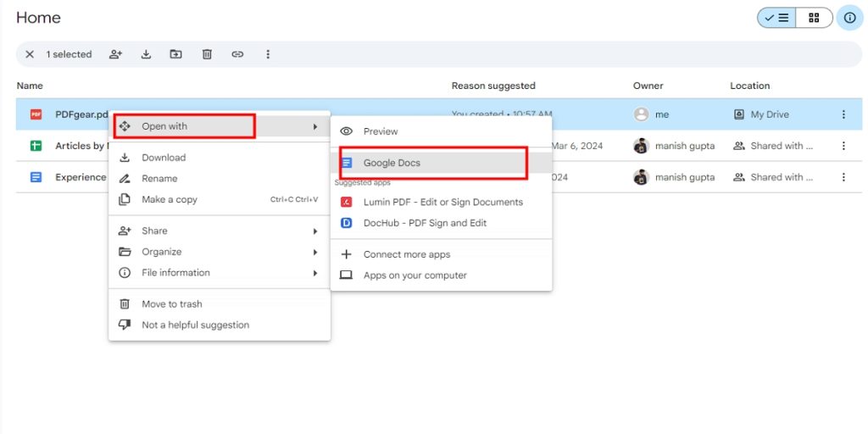Open more actions for the Articles row
Screen dimensions: 868x434
tap(843, 146)
